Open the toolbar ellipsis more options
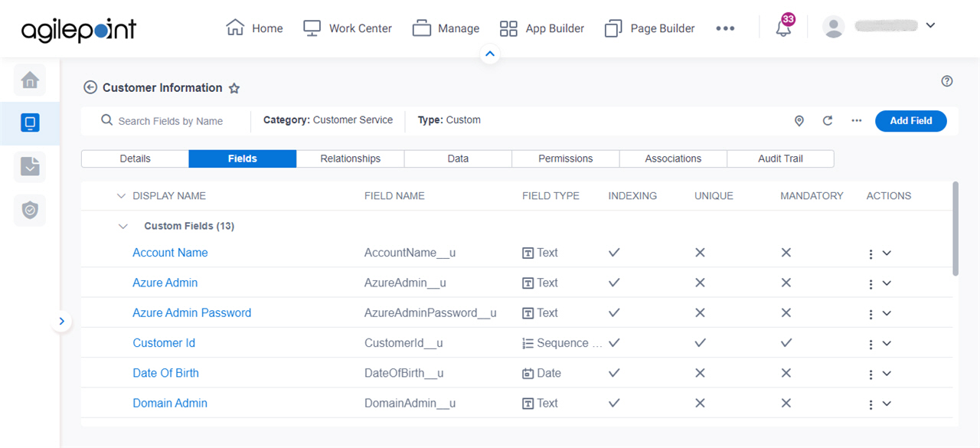Viewport: 980px width, 448px height. [857, 121]
